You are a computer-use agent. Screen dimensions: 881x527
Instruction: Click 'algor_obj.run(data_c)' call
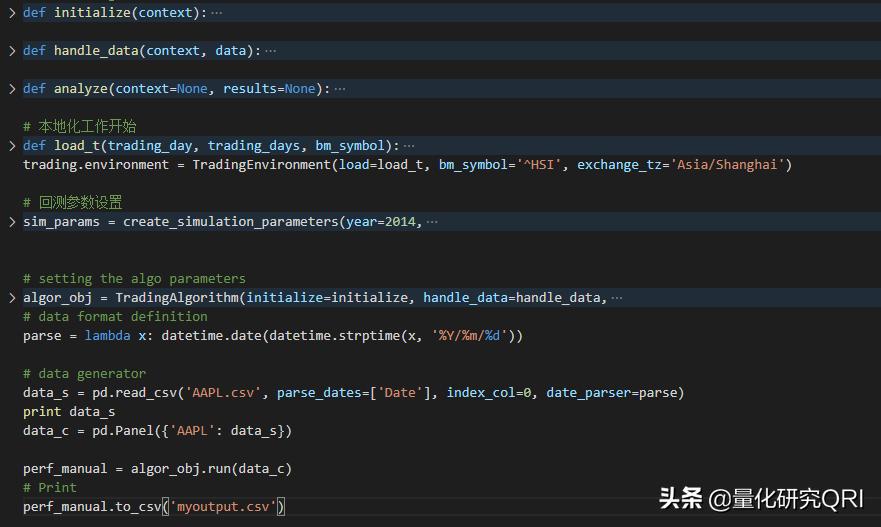(x=211, y=469)
